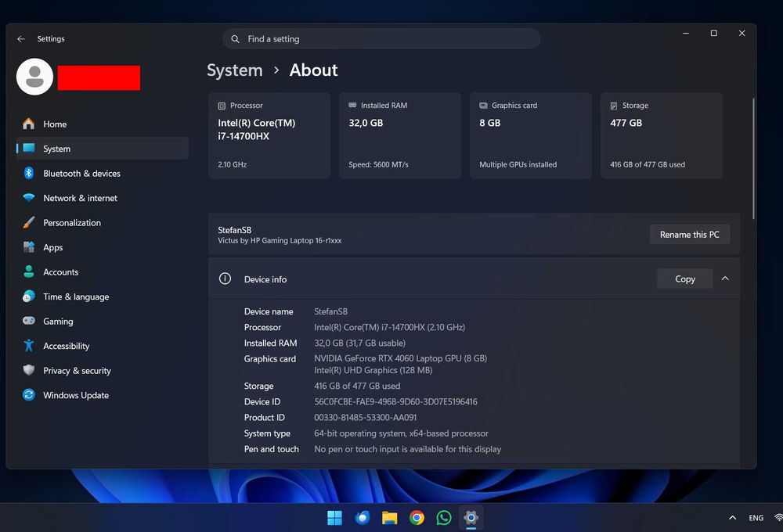Viewport: 783px width, 532px height.
Task: Click the search magnifier icon
Action: pos(235,39)
